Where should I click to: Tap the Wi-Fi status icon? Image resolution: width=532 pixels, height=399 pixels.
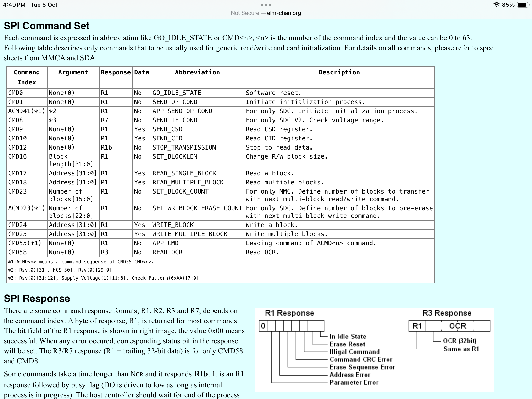click(x=496, y=5)
